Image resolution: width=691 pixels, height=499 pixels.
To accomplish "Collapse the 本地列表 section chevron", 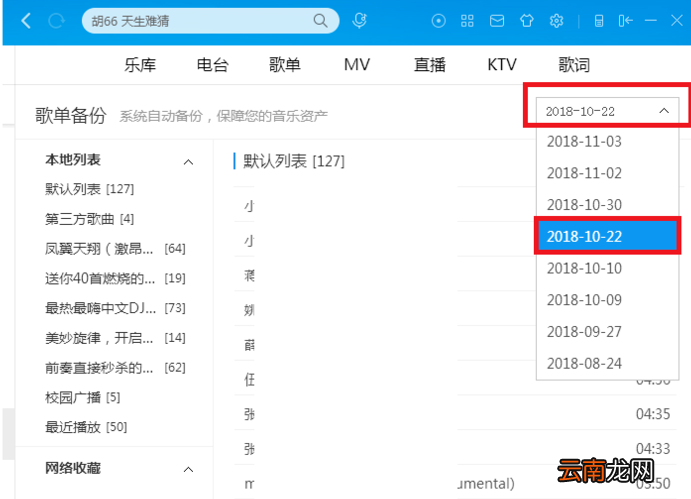I will click(188, 162).
